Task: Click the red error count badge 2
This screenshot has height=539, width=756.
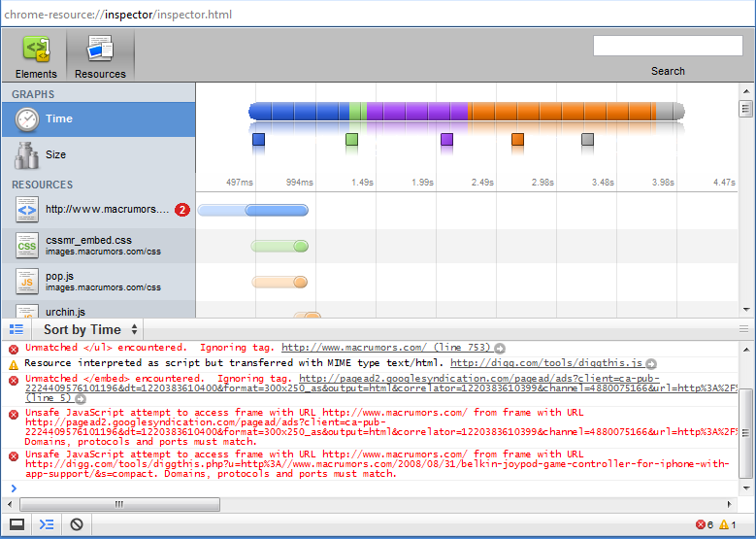Action: [x=182, y=210]
